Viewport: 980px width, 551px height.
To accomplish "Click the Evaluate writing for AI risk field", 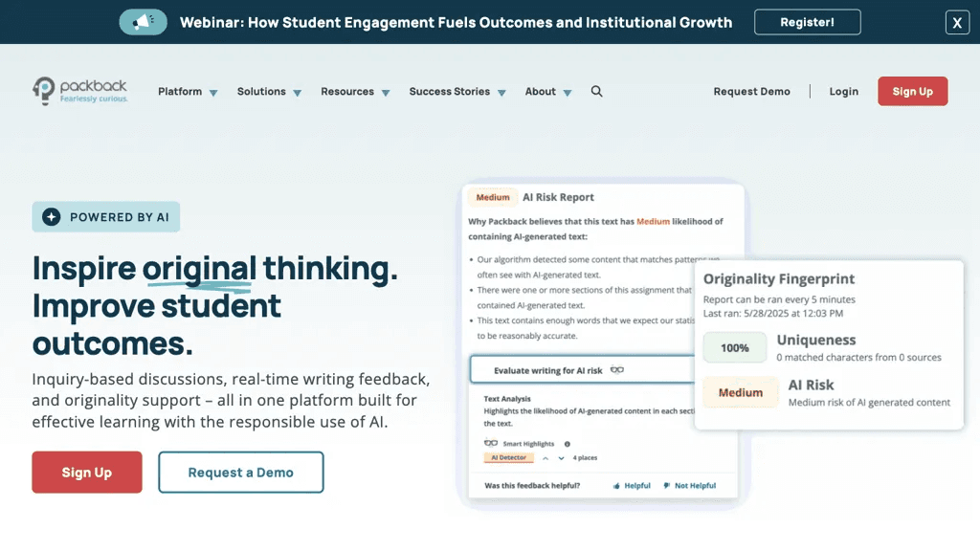I will [x=583, y=370].
